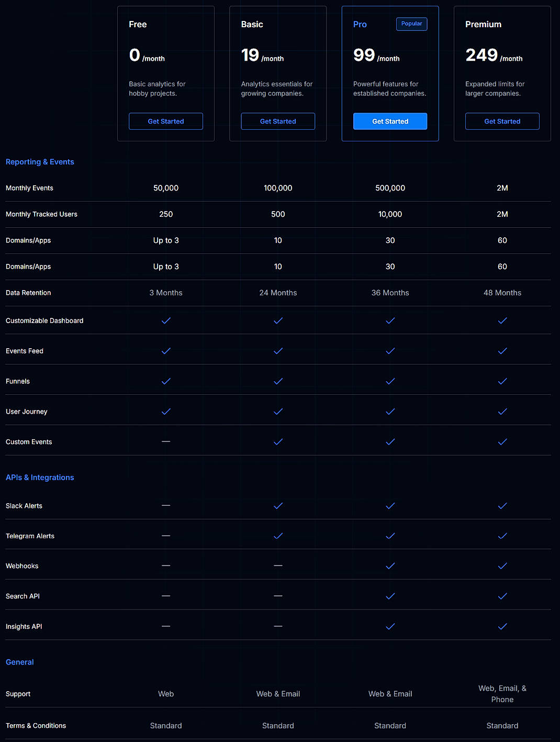560x742 pixels.
Task: Open the General section header
Action: [19, 662]
